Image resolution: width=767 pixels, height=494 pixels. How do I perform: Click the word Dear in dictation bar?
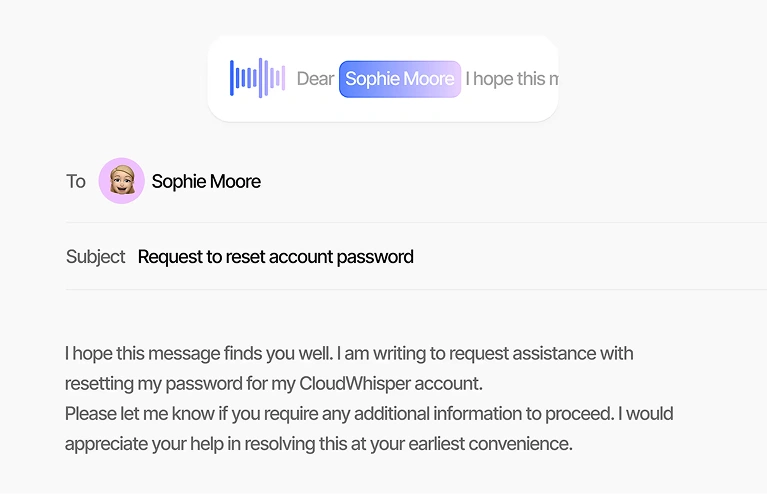tap(315, 79)
